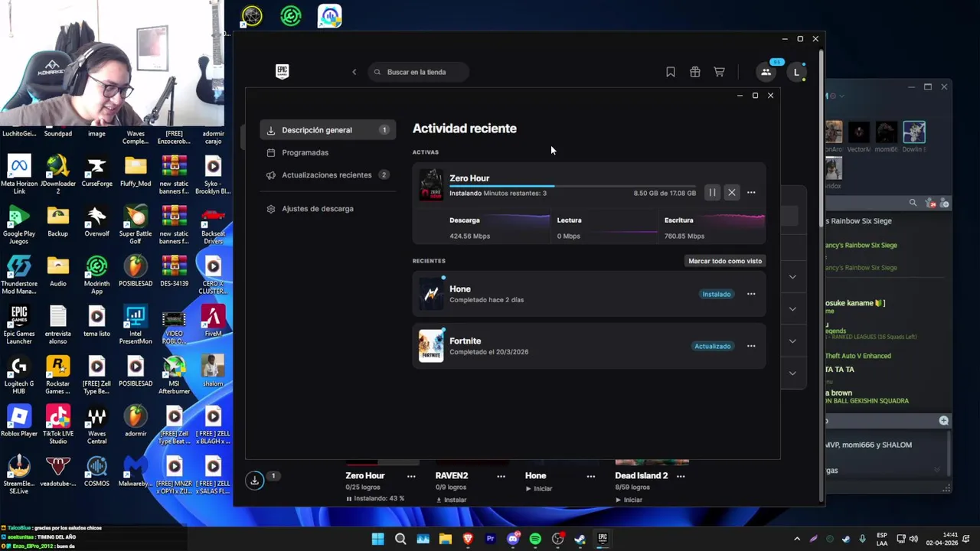Cancel the Zero Hour installation
The width and height of the screenshot is (980, 551).
(x=732, y=193)
